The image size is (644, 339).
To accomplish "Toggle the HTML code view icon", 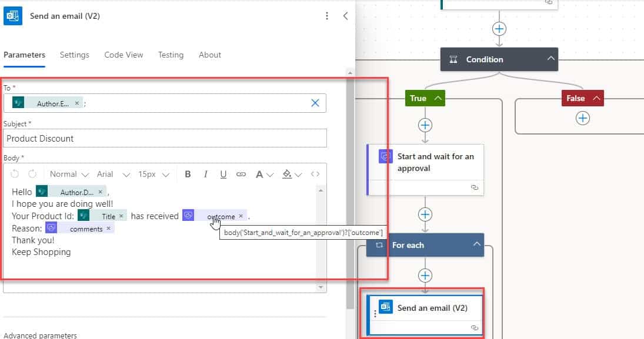I will click(315, 174).
